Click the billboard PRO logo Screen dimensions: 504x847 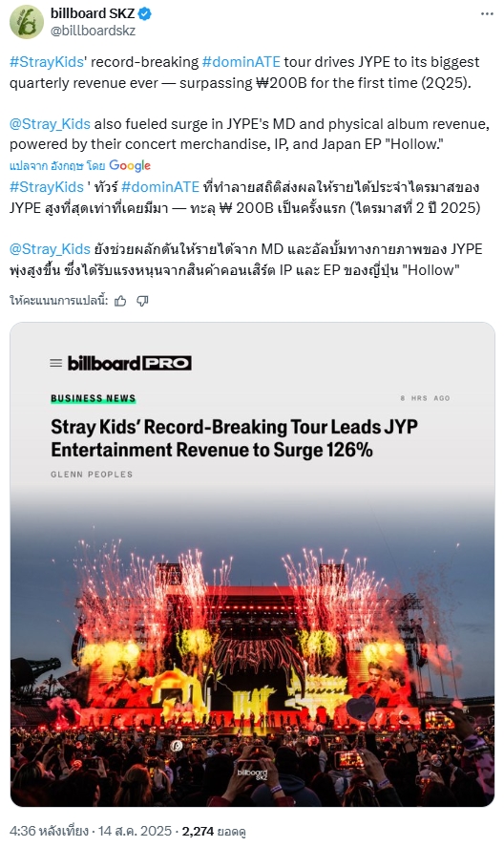pos(129,363)
